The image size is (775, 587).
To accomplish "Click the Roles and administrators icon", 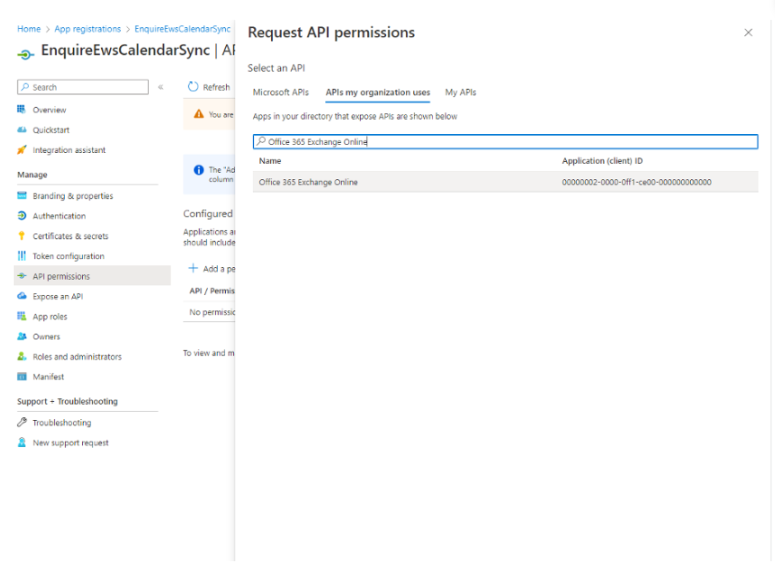I will [22, 356].
